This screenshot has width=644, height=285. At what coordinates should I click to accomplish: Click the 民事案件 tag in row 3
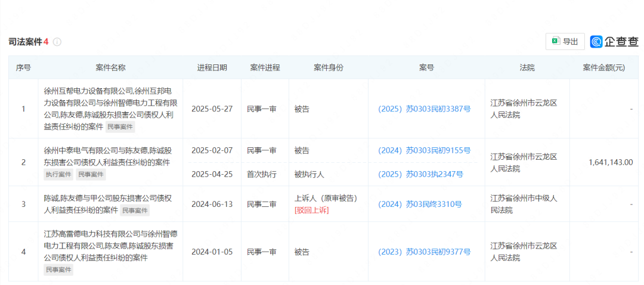(x=135, y=210)
